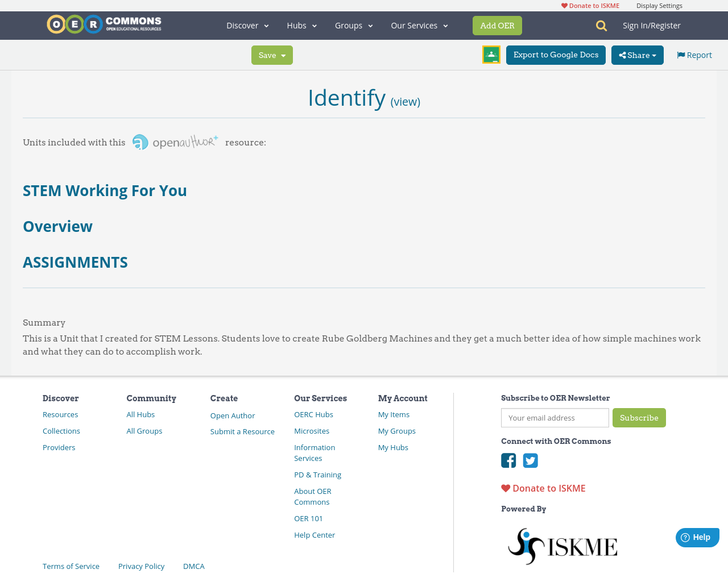Open the Hubs menu
This screenshot has height=582, width=728.
pos(301,24)
